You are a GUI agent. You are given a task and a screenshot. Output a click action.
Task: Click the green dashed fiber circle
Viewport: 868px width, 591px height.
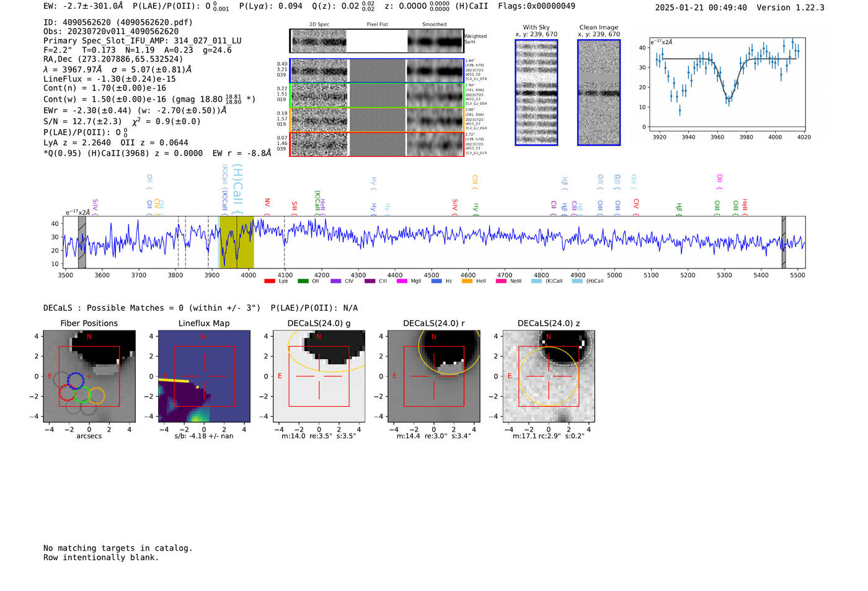[82, 395]
